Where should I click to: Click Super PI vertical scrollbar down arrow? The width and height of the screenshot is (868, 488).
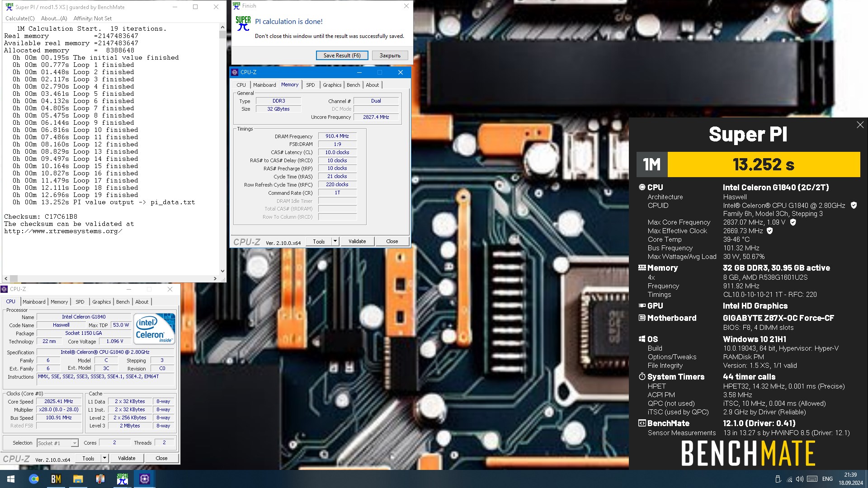(222, 271)
